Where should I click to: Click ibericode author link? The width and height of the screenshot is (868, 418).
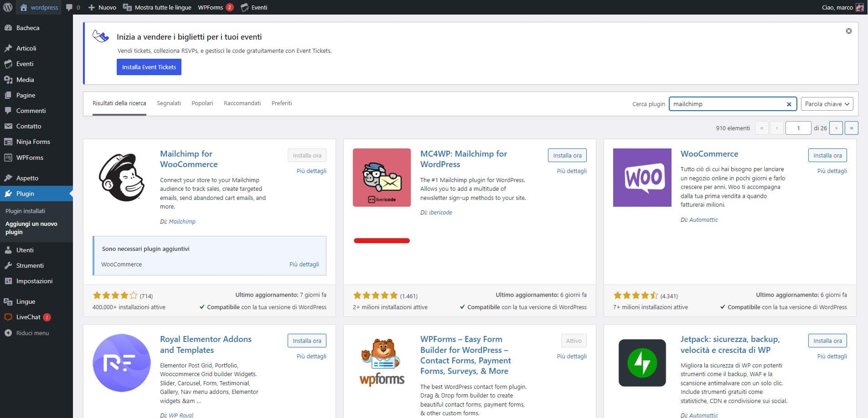coord(440,213)
